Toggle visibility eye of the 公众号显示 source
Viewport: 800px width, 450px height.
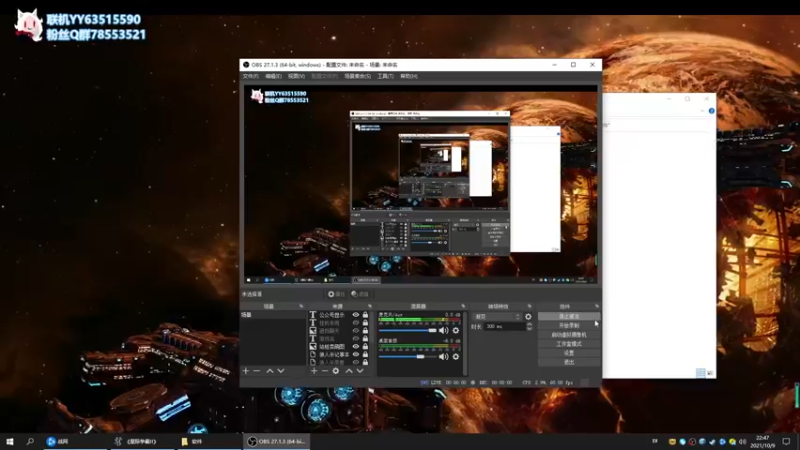[356, 315]
